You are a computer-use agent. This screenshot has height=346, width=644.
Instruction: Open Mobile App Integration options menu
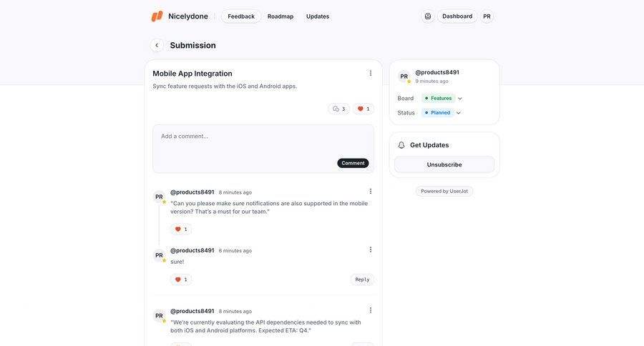tap(371, 73)
